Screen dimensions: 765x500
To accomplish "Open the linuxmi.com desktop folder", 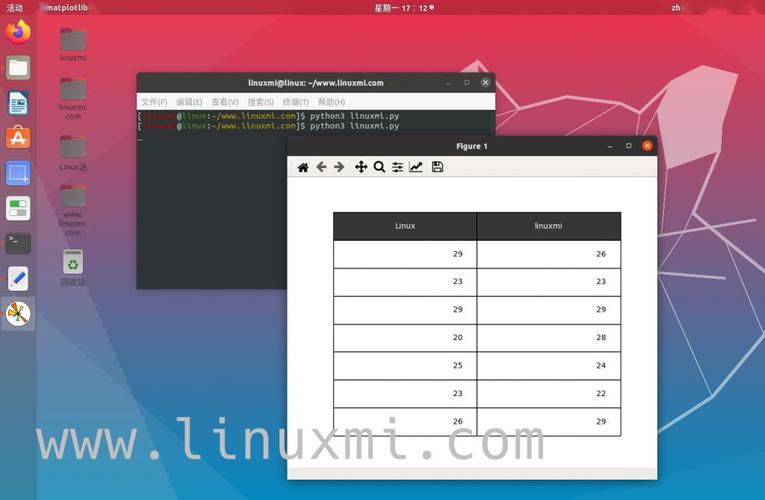I will (x=73, y=99).
